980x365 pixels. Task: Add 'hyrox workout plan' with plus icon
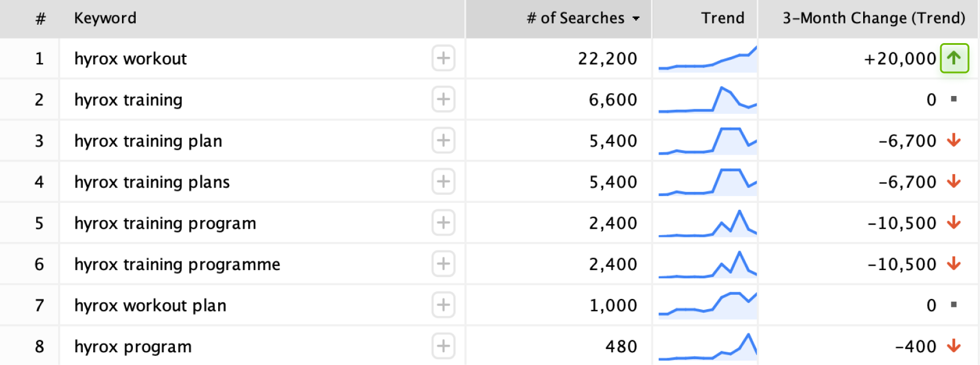pos(443,305)
